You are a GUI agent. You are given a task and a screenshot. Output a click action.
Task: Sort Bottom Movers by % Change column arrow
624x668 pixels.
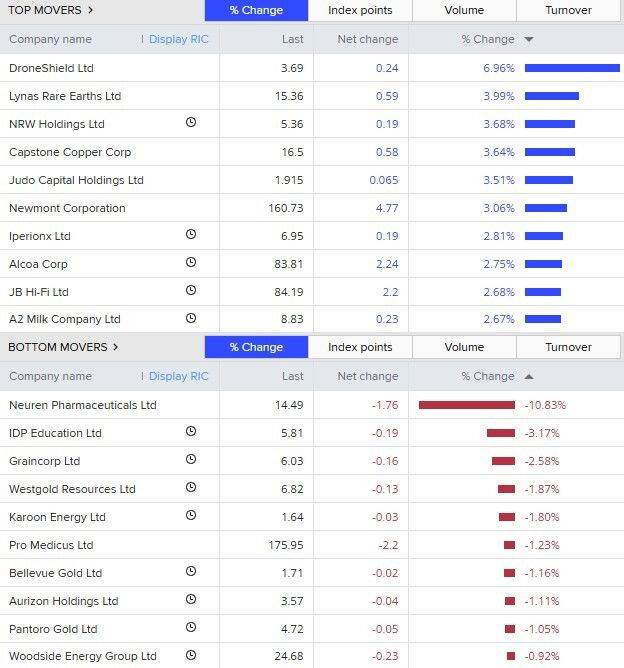(x=528, y=377)
